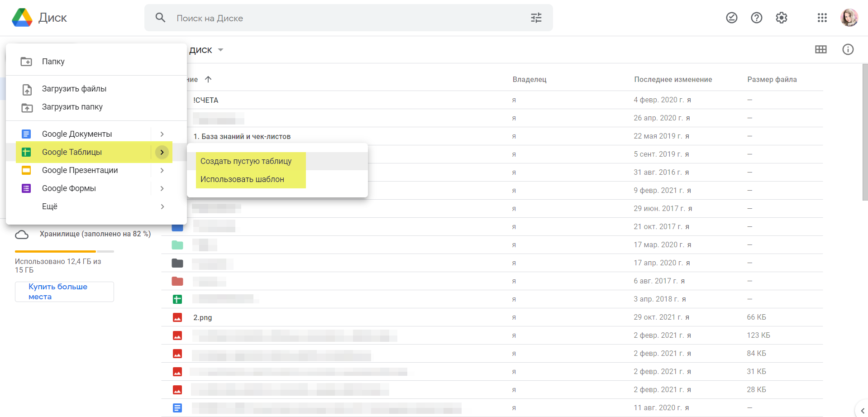Viewport: 868px width, 417px height.
Task: Click the spreadsheet icon in 3 апр. 2018 row
Action: 177,299
